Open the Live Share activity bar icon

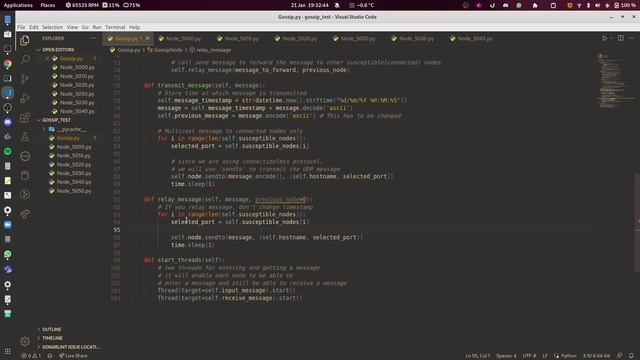(x=25, y=214)
